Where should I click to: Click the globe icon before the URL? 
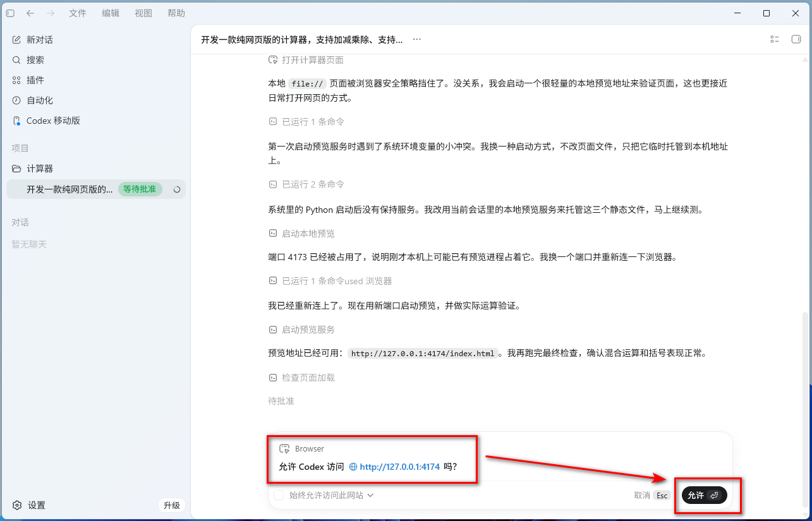353,467
